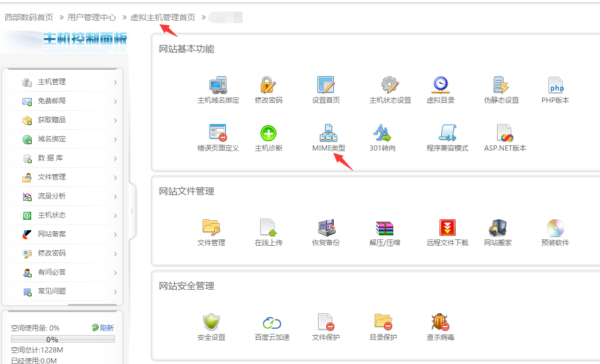Click the 刷新 refresh link

click(x=103, y=328)
